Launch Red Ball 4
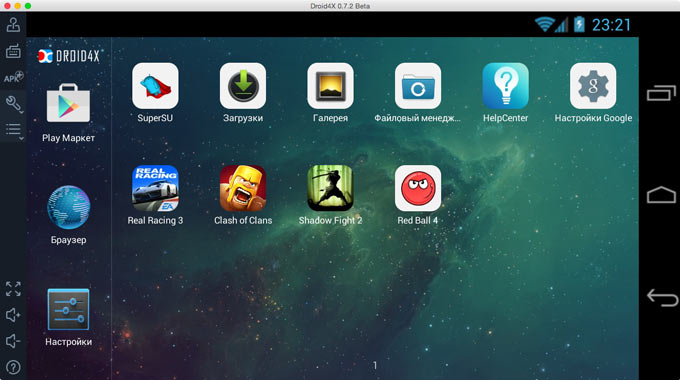Image resolution: width=680 pixels, height=380 pixels. pyautogui.click(x=418, y=188)
